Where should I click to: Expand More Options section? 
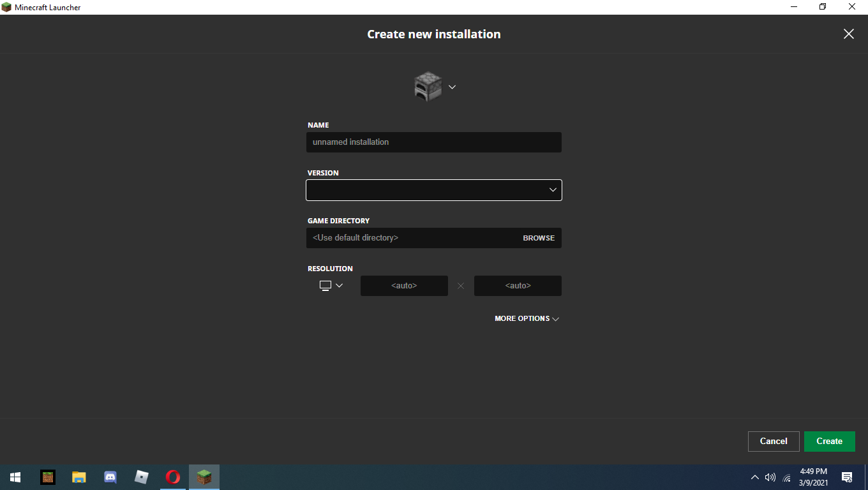527,318
